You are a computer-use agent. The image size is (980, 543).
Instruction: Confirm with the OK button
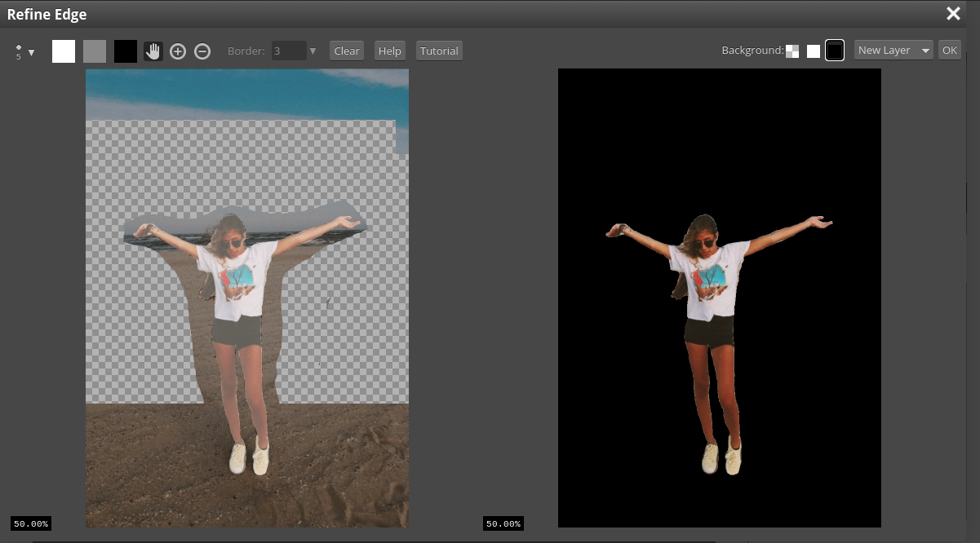(949, 51)
